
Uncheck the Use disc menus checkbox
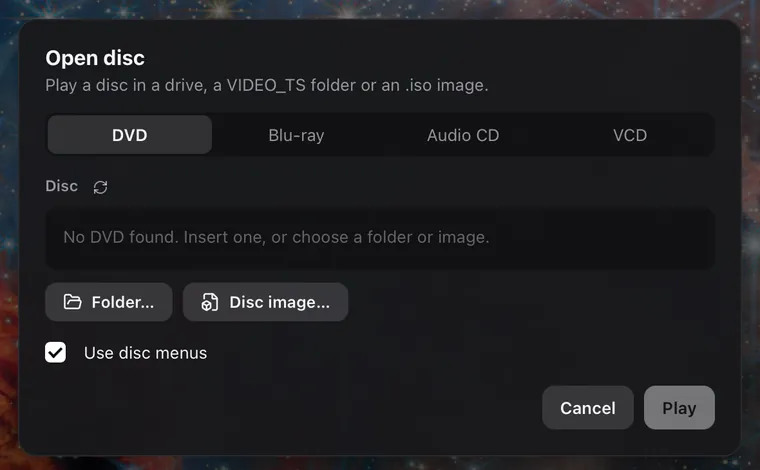(x=55, y=352)
